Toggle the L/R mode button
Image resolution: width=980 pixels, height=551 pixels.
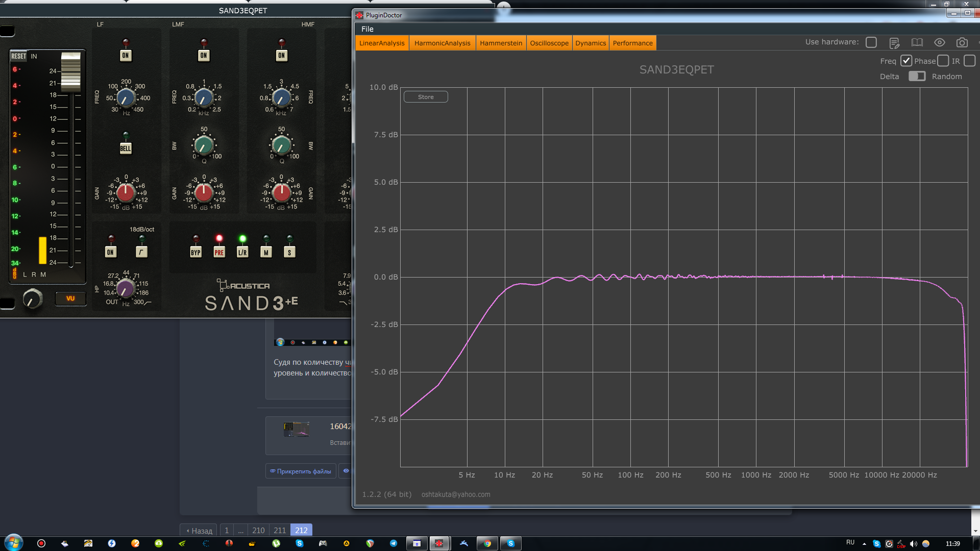(242, 252)
